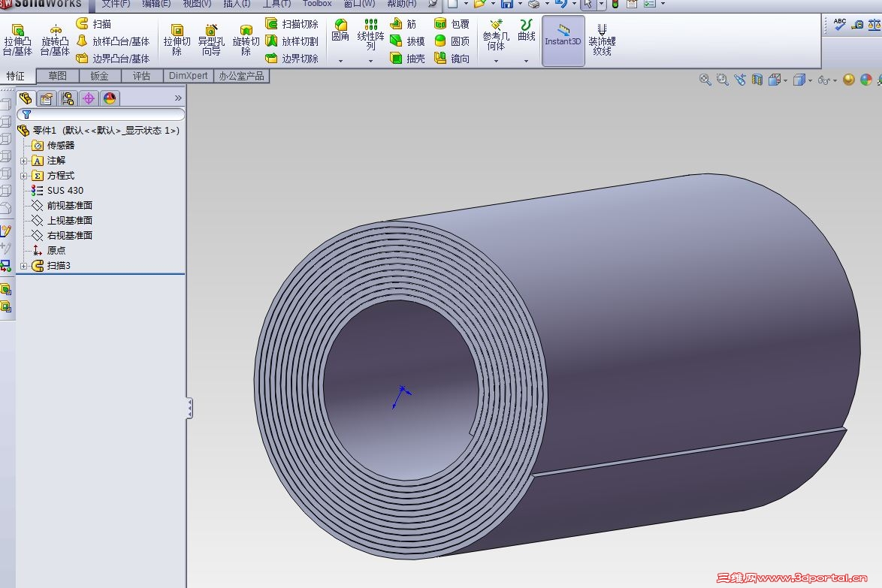Screen dimensions: 882x588
Task: Choose the Lofted Boss/Base (放样凸台/基体) tool
Action: coord(113,41)
